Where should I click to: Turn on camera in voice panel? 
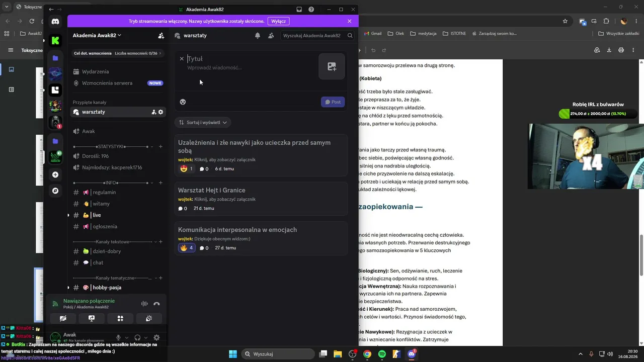point(63,318)
